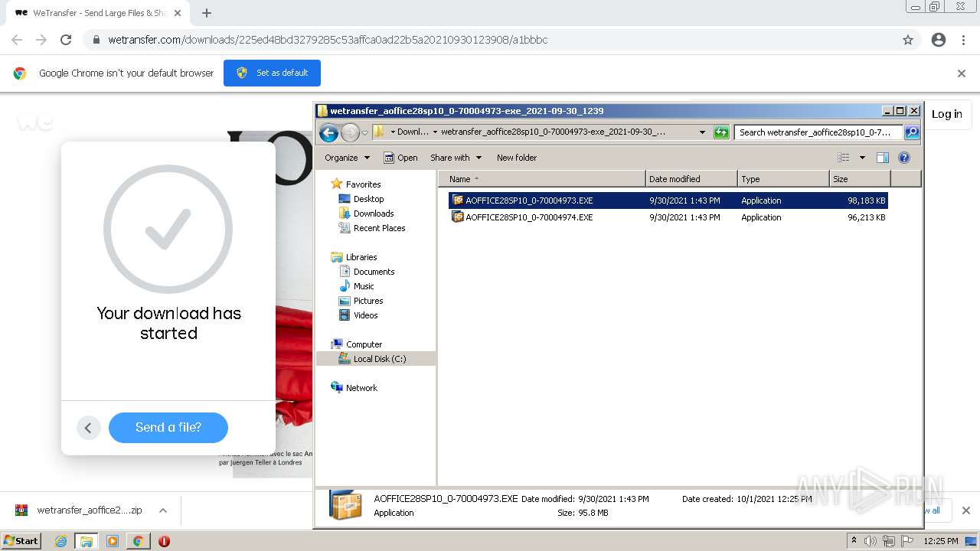This screenshot has width=980, height=551.
Task: Click the Explorer search input field
Action: 818,132
